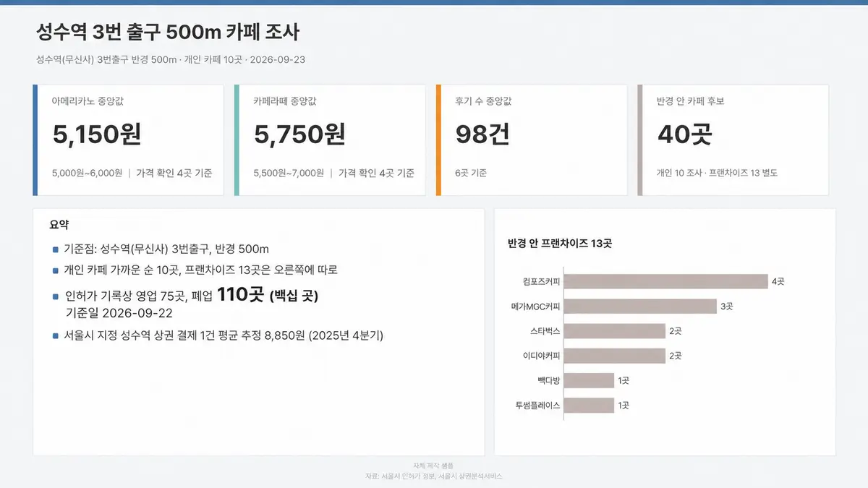Click the '투썸플레이스' axis label
Image resolution: width=868 pixels, height=488 pixels.
pos(537,406)
